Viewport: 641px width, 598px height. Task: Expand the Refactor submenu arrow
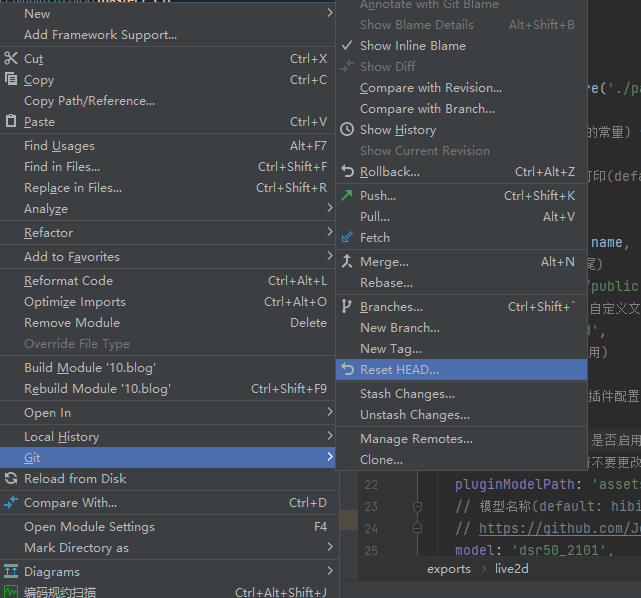click(x=329, y=232)
